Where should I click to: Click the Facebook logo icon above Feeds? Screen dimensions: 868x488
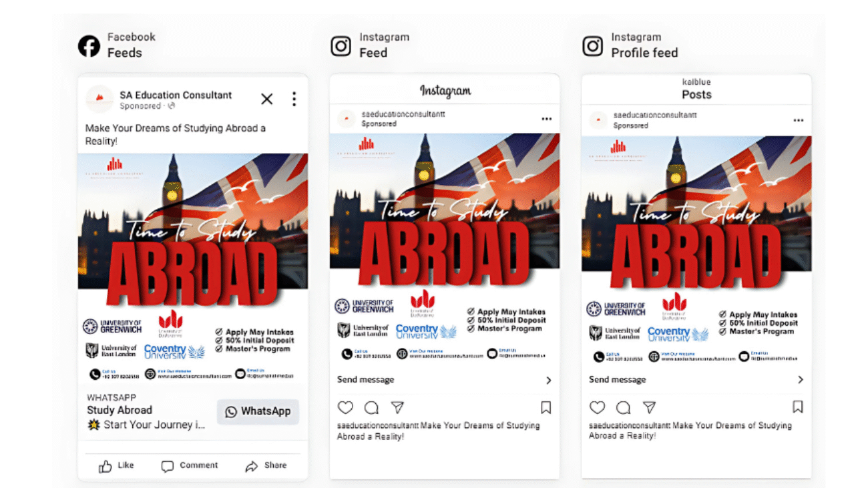click(x=89, y=46)
